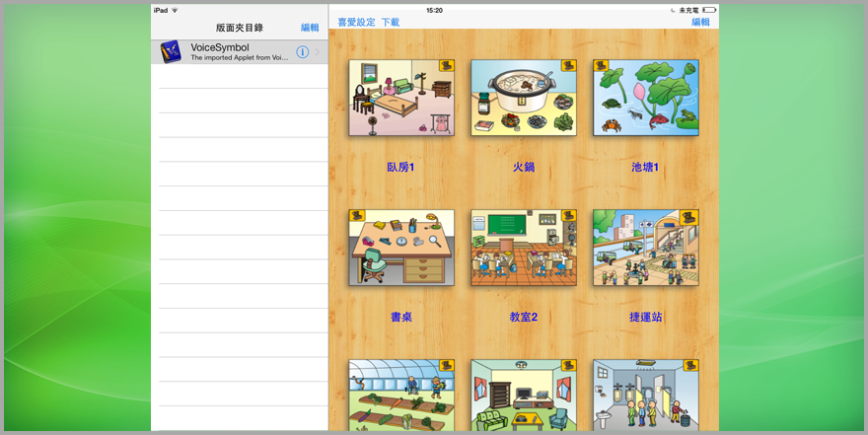Click the 教室2 label
The image size is (868, 435).
pyautogui.click(x=524, y=317)
